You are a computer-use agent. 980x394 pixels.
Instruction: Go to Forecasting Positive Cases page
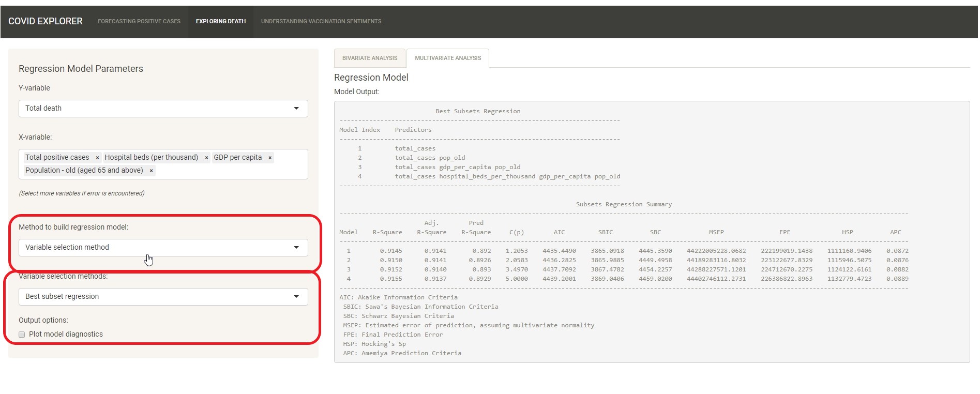click(139, 22)
